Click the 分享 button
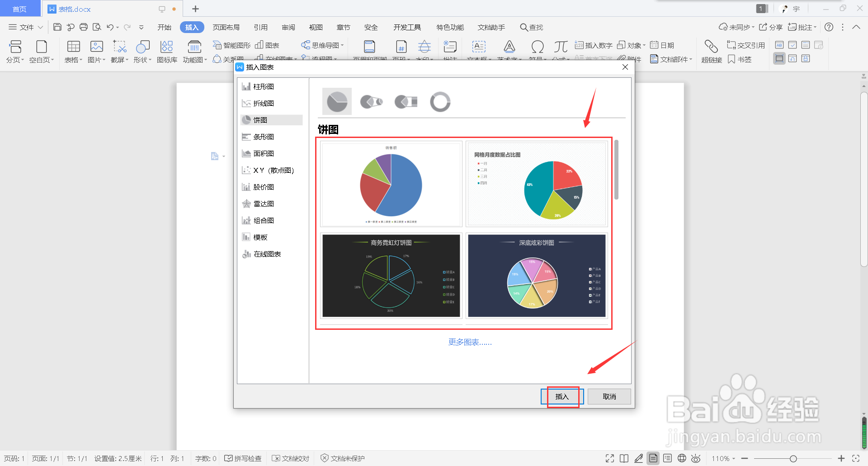 [771, 27]
